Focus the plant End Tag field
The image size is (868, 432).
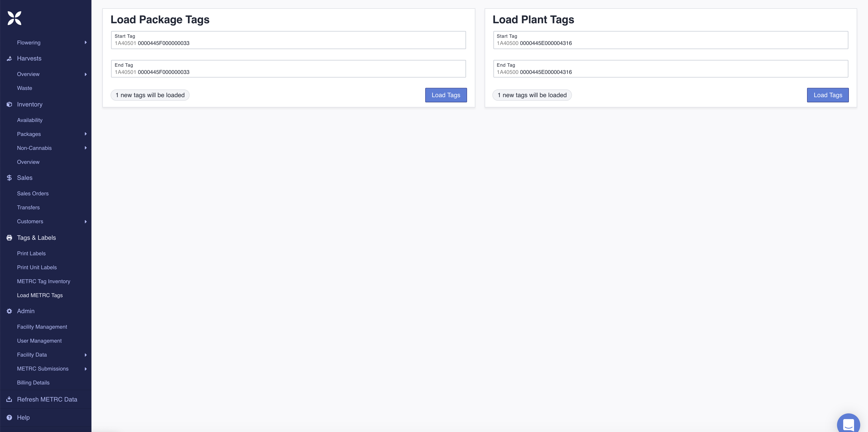click(x=671, y=69)
